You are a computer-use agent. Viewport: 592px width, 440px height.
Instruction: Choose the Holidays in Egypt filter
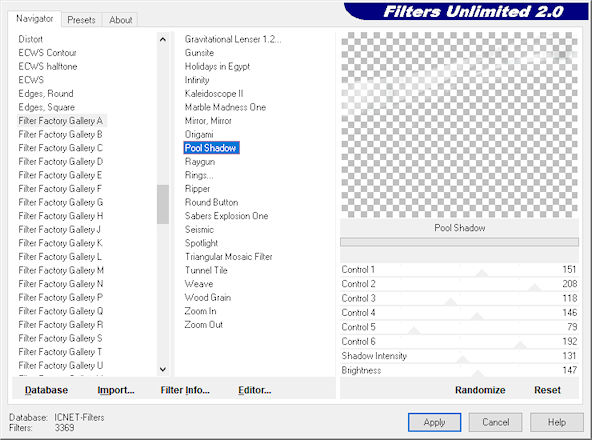tap(217, 66)
